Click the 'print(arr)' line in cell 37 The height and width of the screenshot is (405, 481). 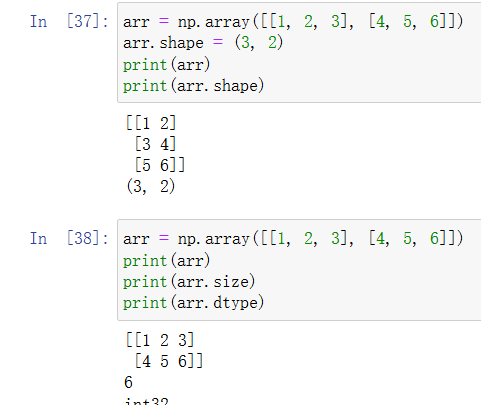tap(166, 64)
